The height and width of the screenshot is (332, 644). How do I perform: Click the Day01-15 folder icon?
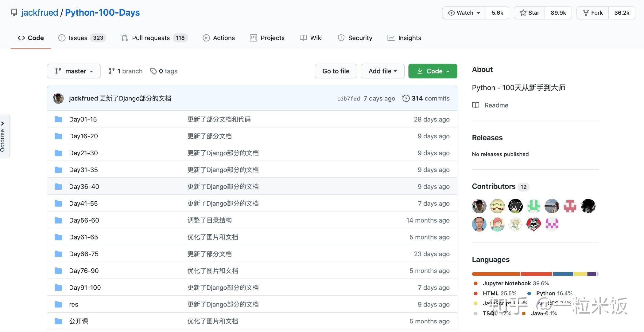click(x=58, y=119)
